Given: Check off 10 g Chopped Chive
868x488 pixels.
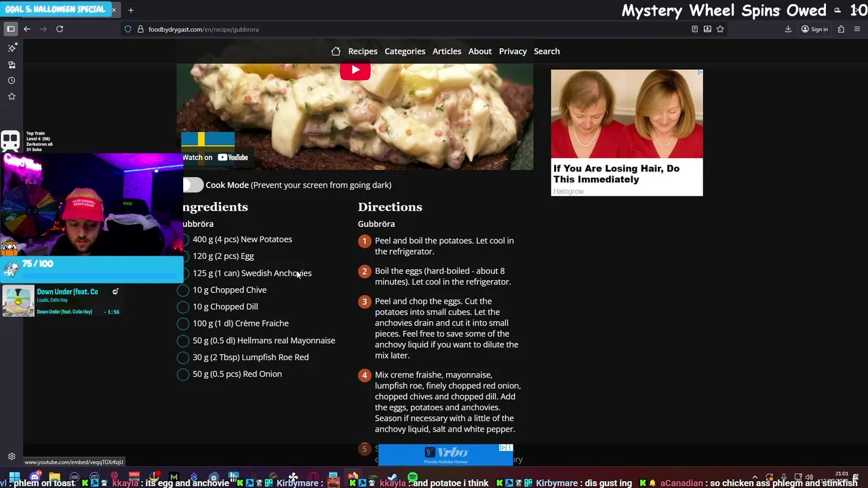Looking at the screenshot, I should point(183,290).
